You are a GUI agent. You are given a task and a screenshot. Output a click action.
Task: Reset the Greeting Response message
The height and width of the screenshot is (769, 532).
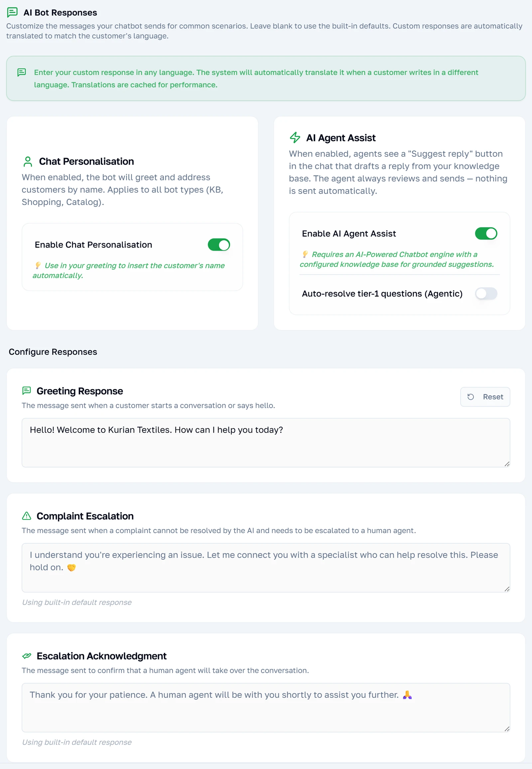click(x=485, y=397)
